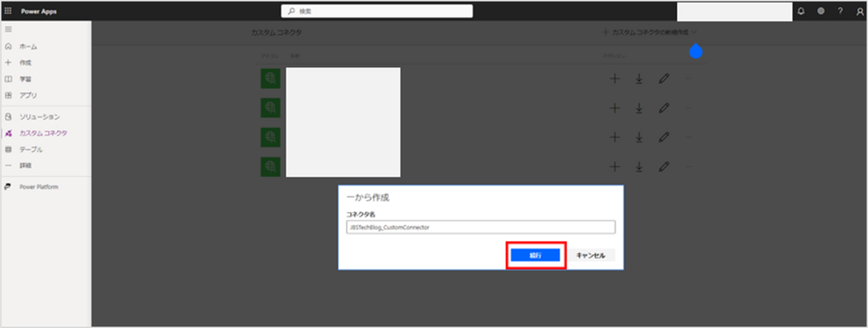Click pencil edit icon on second connector row
868x328 pixels.
pos(664,108)
